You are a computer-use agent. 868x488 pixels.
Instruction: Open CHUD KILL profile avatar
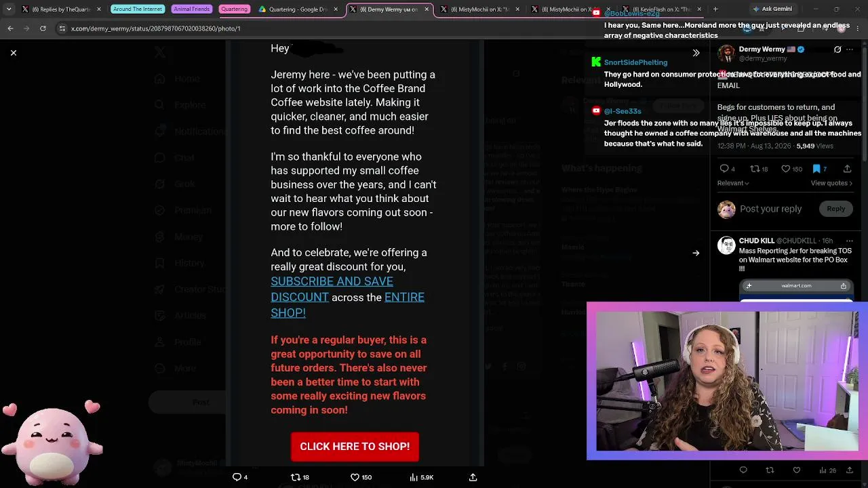point(726,245)
